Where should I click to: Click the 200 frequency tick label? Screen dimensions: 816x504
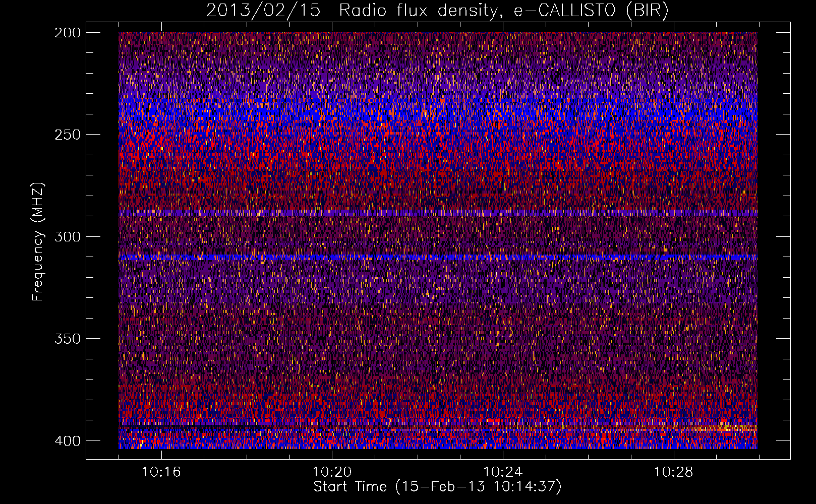(x=67, y=33)
